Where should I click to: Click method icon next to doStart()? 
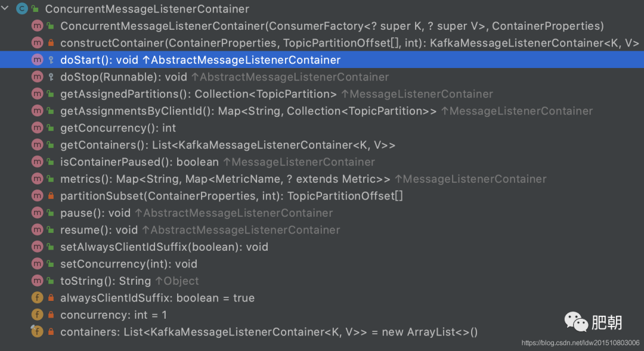click(37, 60)
